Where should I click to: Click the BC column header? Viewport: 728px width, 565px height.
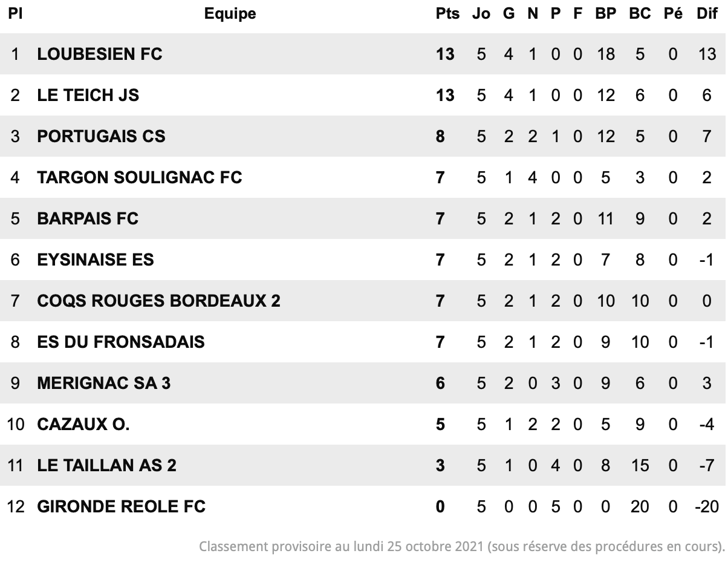[640, 14]
